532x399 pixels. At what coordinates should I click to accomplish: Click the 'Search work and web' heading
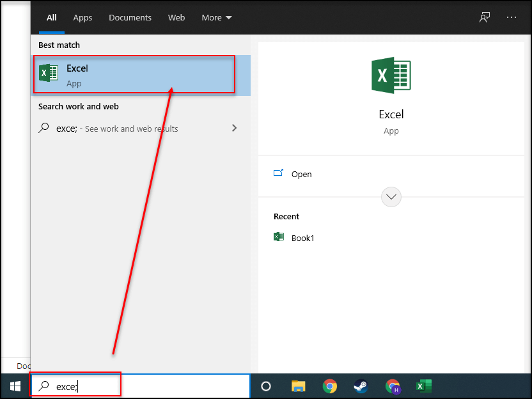pyautogui.click(x=79, y=107)
